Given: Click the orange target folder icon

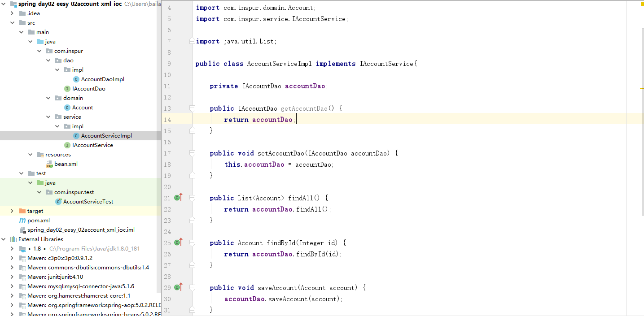Looking at the screenshot, I should pyautogui.click(x=22, y=211).
